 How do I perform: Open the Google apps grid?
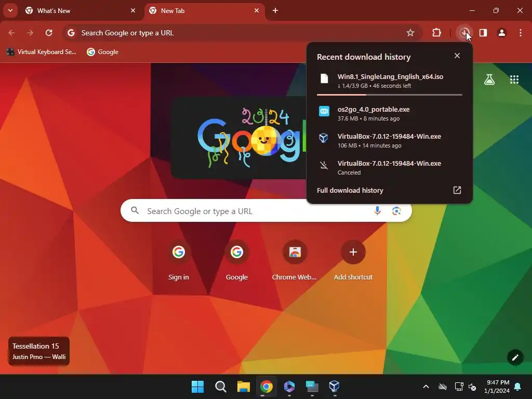514,79
